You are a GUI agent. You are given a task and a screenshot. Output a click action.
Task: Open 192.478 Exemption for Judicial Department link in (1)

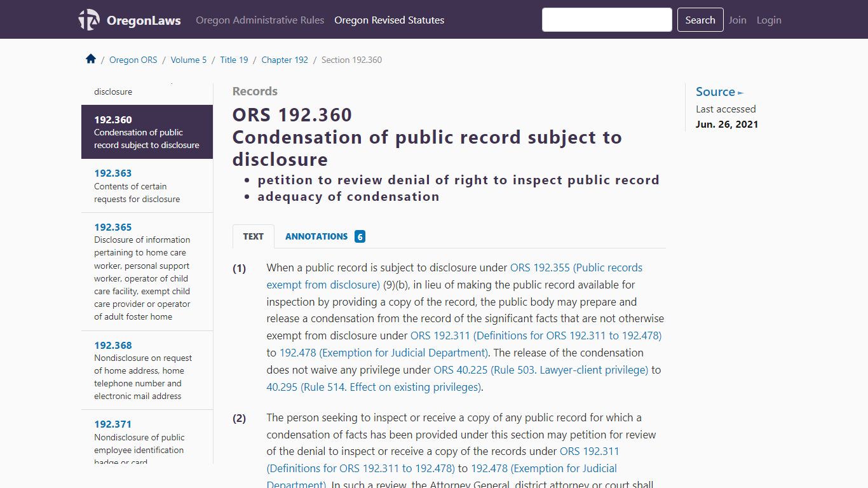pyautogui.click(x=384, y=353)
